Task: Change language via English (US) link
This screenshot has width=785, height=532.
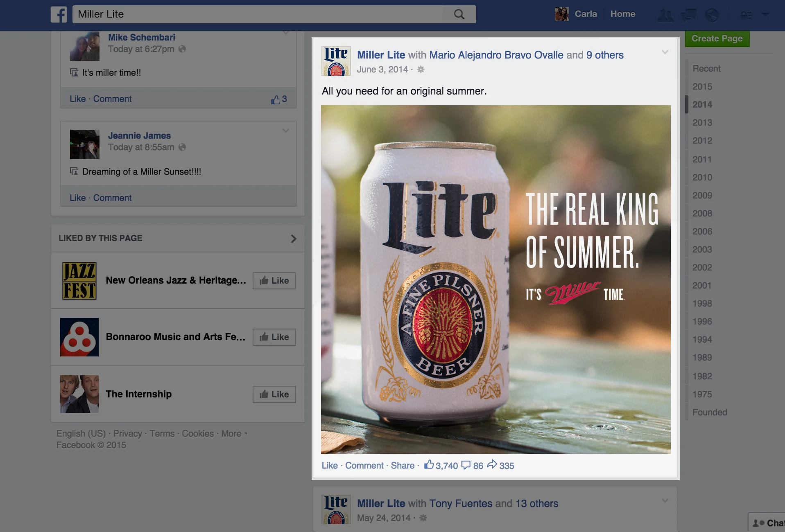Action: coord(81,434)
